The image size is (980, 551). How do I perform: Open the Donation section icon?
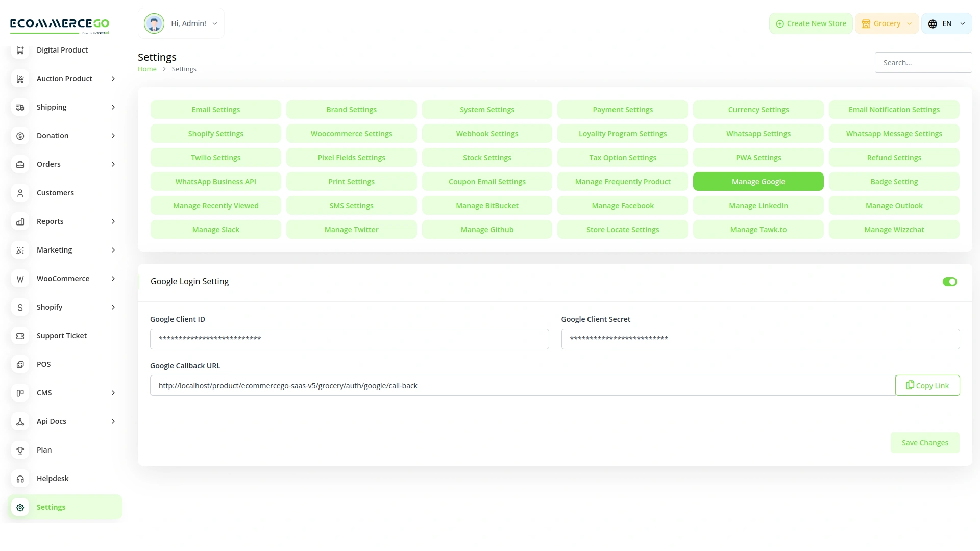[20, 136]
